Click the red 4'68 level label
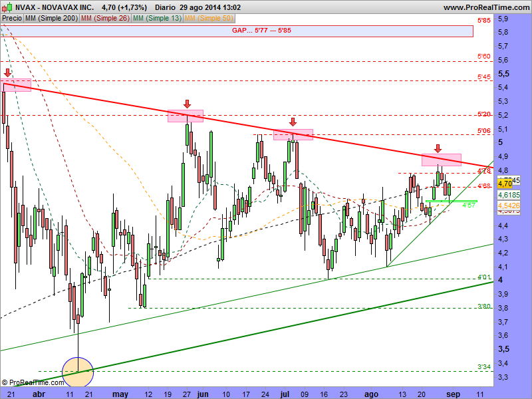532x399 pixels. (484, 186)
